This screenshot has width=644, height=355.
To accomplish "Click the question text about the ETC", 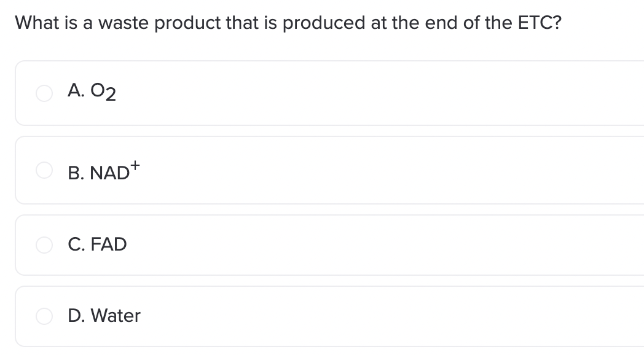I will point(288,23).
